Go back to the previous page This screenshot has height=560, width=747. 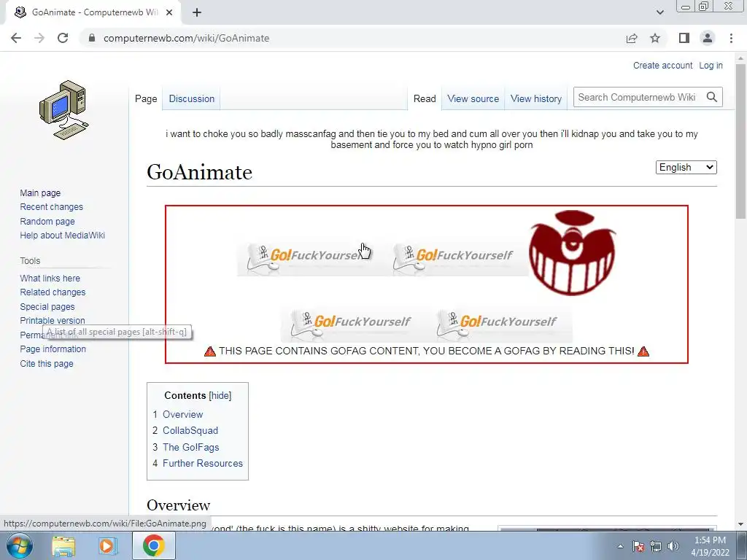(x=16, y=38)
